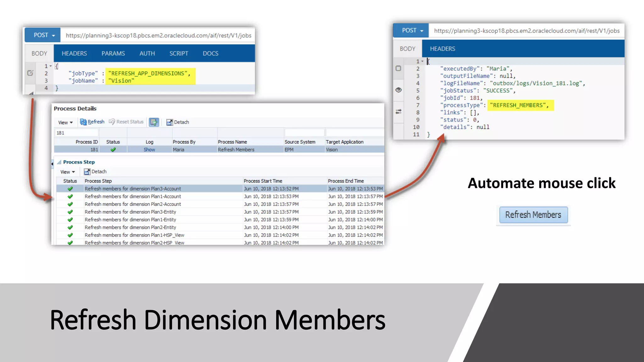Click the highlighted REFRESH_APP_DIMENSIONS value

147,73
